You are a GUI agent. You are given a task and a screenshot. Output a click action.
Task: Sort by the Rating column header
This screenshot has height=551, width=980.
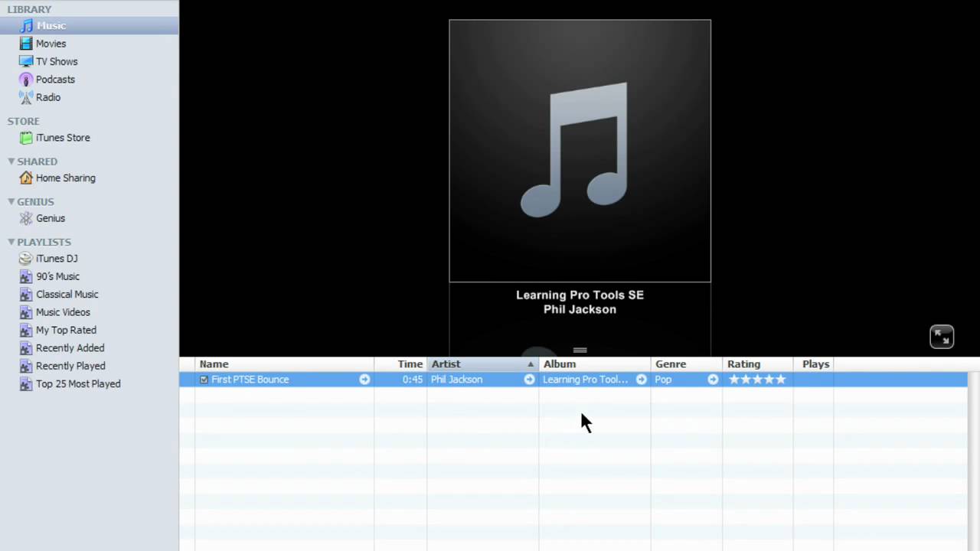click(x=758, y=364)
